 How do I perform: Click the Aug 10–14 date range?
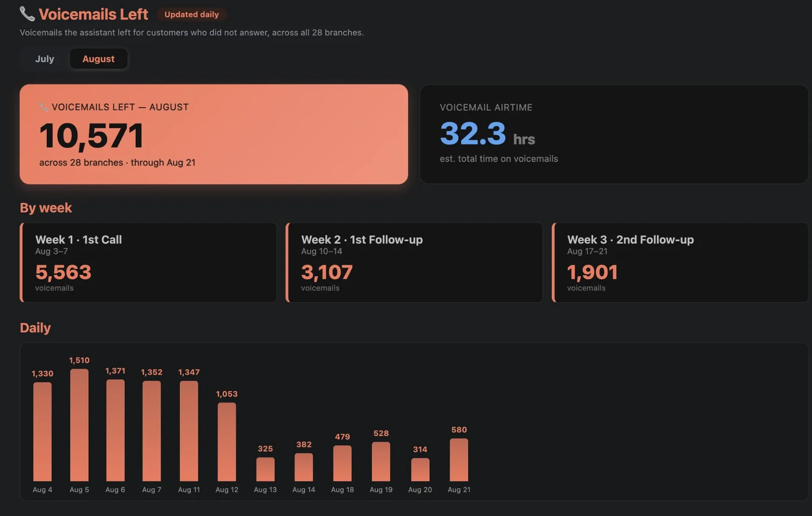[x=322, y=252]
